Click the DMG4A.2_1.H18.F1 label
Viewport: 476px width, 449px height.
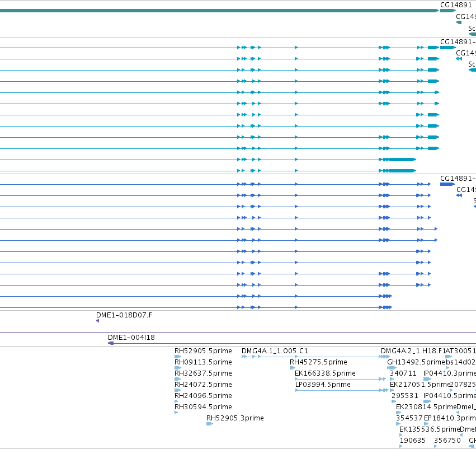pos(413,351)
